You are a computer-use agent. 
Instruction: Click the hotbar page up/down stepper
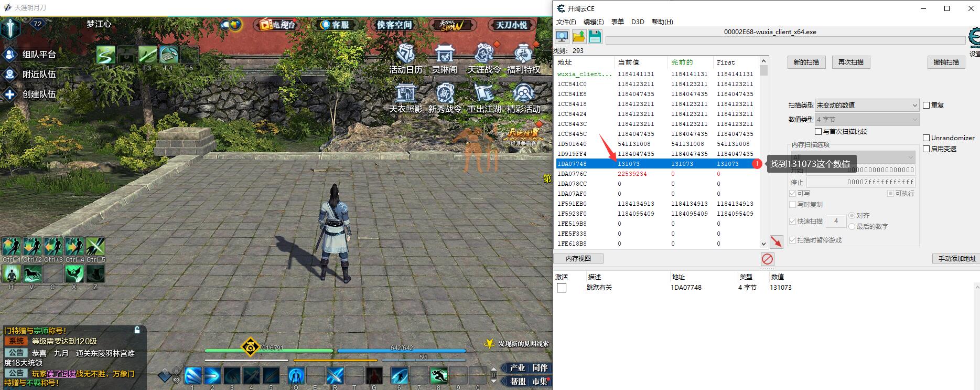click(493, 375)
